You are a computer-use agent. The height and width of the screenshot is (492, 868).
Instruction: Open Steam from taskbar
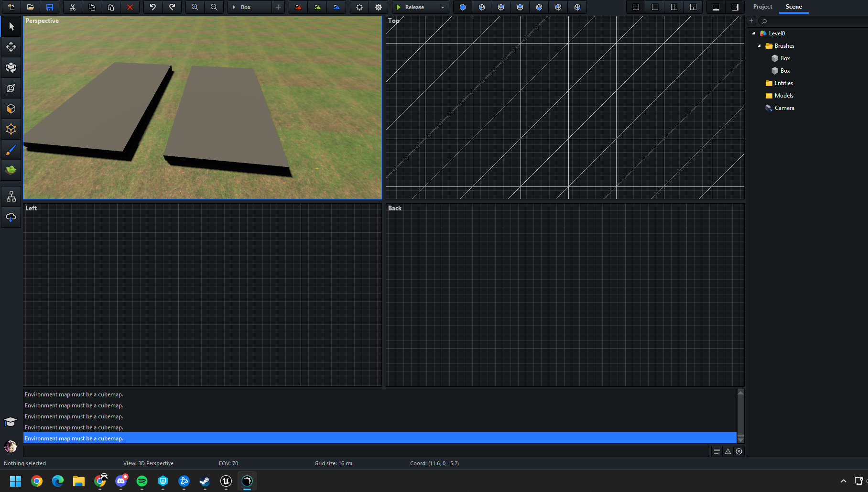click(x=205, y=481)
